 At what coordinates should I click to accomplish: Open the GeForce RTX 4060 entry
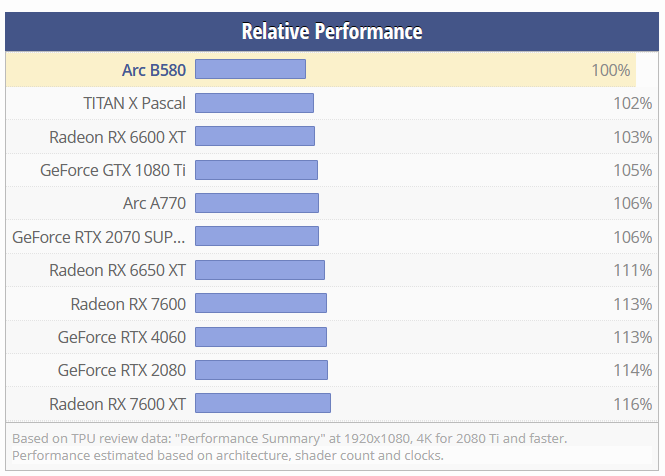(122, 337)
